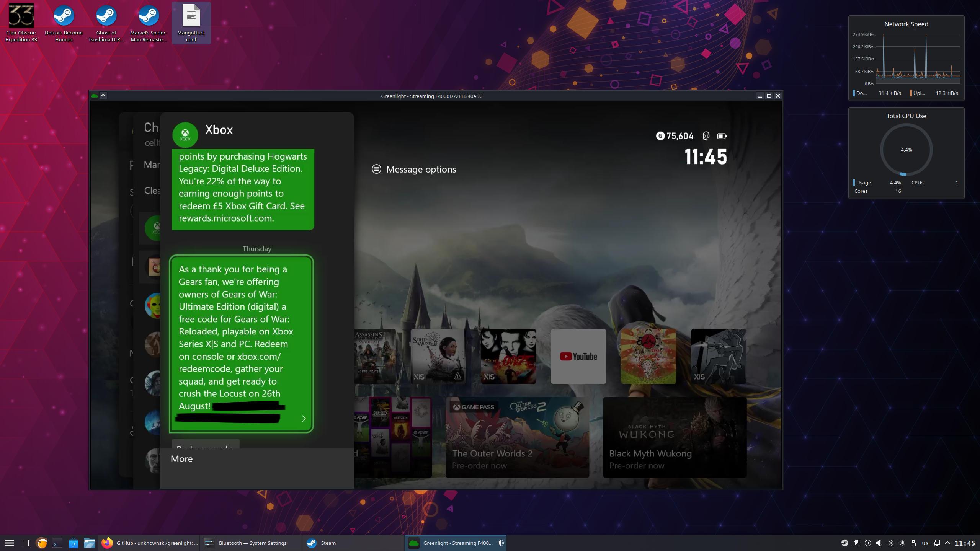The width and height of the screenshot is (980, 551).
Task: Select the MangoHud.conf file icon
Action: (x=191, y=23)
